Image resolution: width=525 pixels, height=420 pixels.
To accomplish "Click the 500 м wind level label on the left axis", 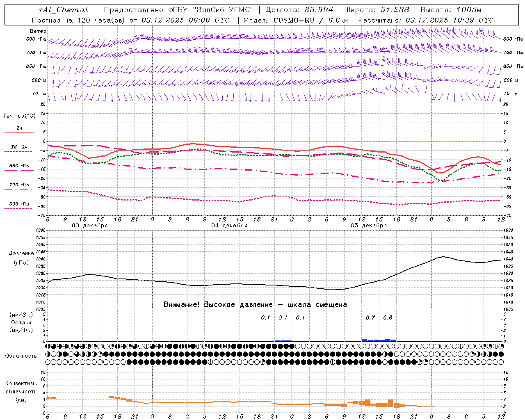I will click(39, 80).
